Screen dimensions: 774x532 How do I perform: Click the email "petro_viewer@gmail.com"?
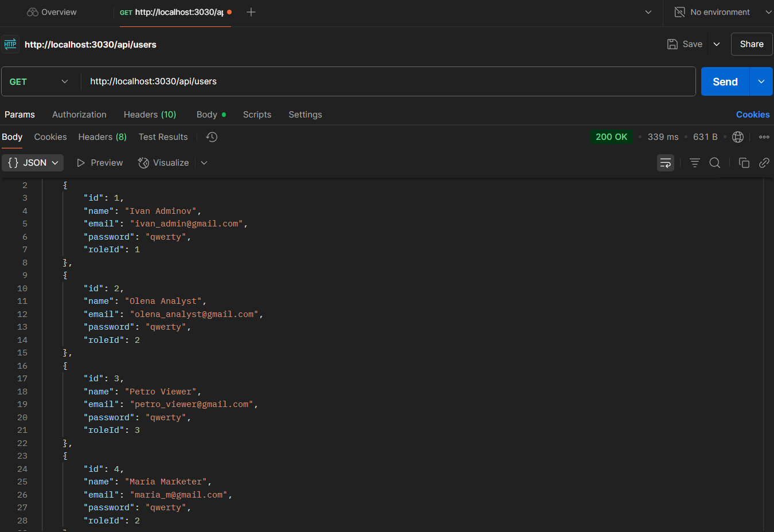pyautogui.click(x=192, y=404)
